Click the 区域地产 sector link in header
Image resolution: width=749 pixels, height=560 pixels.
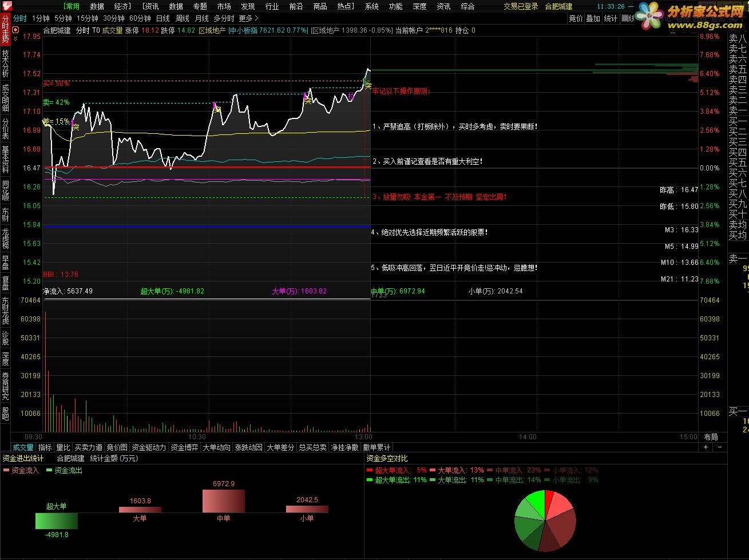[212, 30]
